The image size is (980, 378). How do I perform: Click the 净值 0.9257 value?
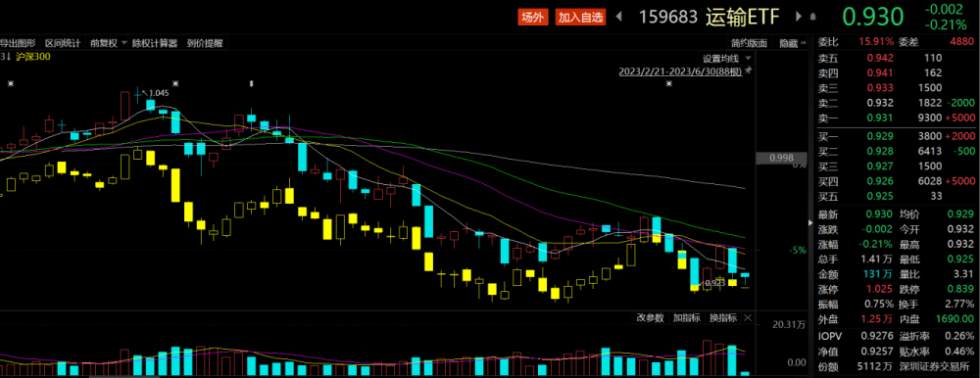point(878,352)
